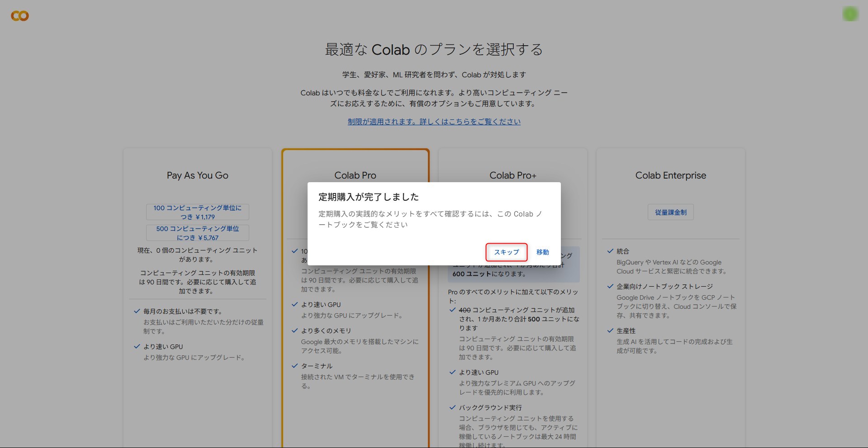Click the checkmark beside 生産性

point(610,330)
